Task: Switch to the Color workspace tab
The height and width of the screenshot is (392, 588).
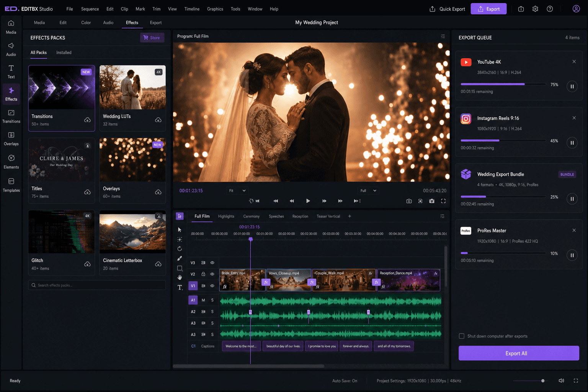Action: click(86, 23)
